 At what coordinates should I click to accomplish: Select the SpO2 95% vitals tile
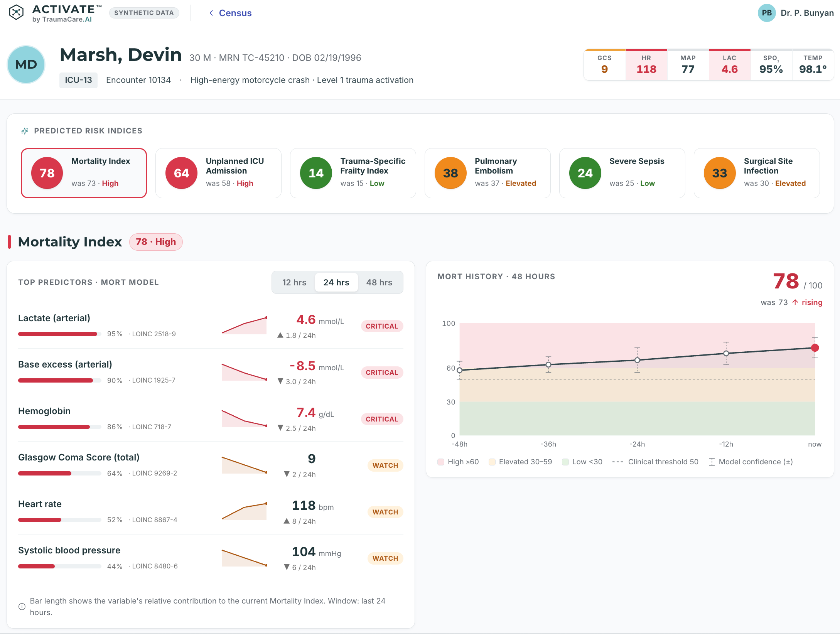coord(771,65)
